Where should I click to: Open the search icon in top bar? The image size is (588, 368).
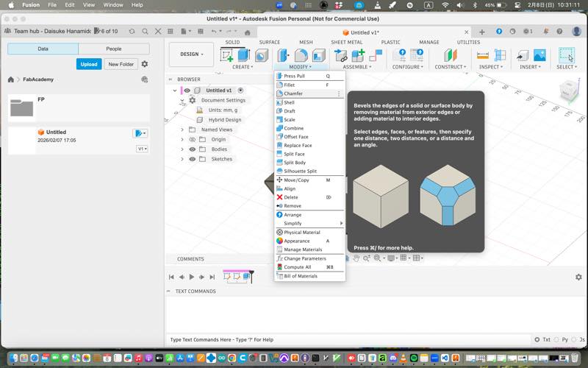click(x=145, y=32)
